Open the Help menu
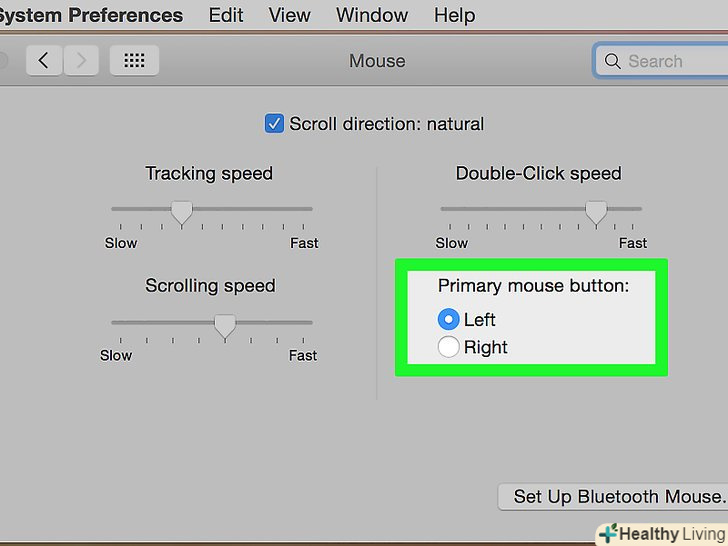Image resolution: width=728 pixels, height=546 pixels. click(x=455, y=15)
